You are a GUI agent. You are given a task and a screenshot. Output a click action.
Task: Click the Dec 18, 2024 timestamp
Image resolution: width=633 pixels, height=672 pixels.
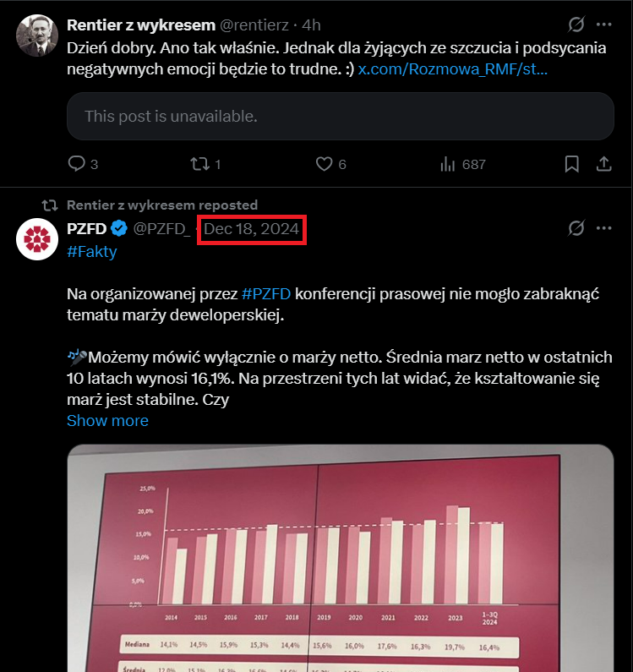[251, 229]
